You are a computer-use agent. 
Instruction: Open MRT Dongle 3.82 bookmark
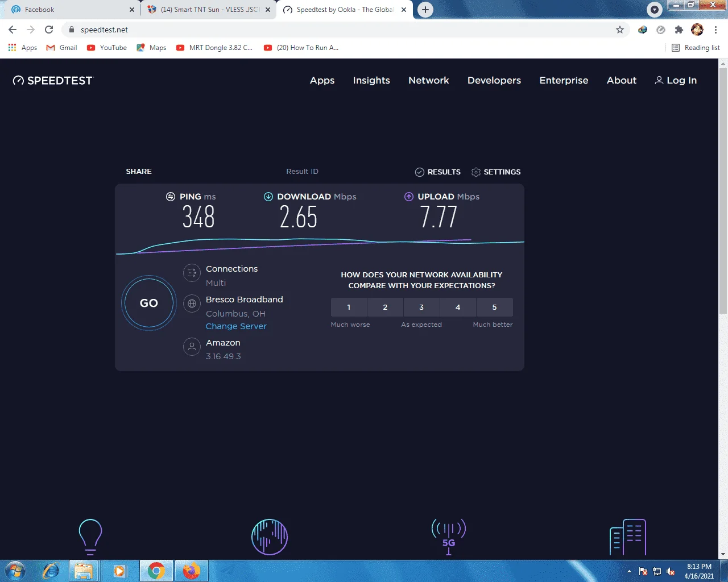214,48
